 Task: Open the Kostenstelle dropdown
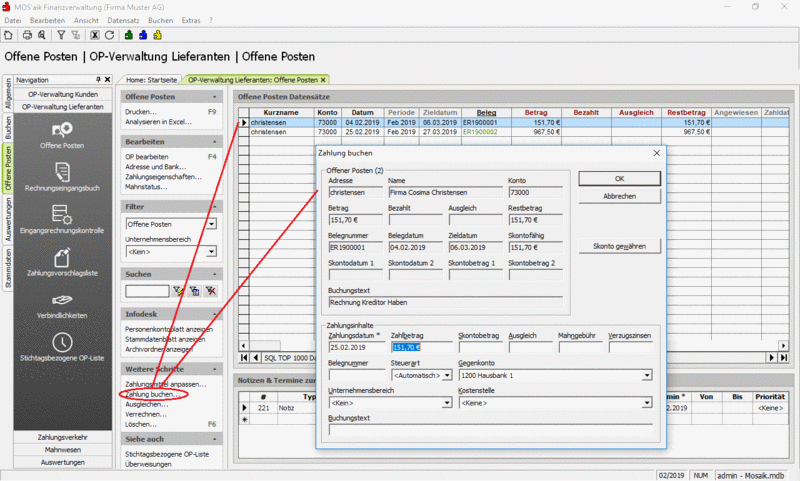coord(647,403)
